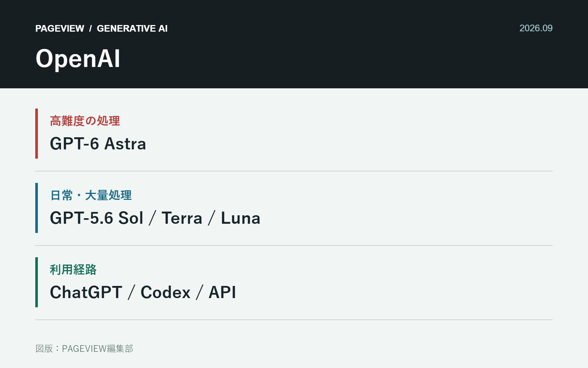
Task: Click the blue label 日常・大量処理
Action: click(91, 195)
